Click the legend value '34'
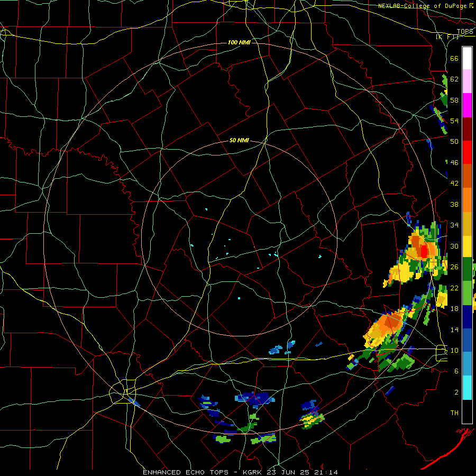This screenshot has width=476, height=476. pyautogui.click(x=454, y=225)
